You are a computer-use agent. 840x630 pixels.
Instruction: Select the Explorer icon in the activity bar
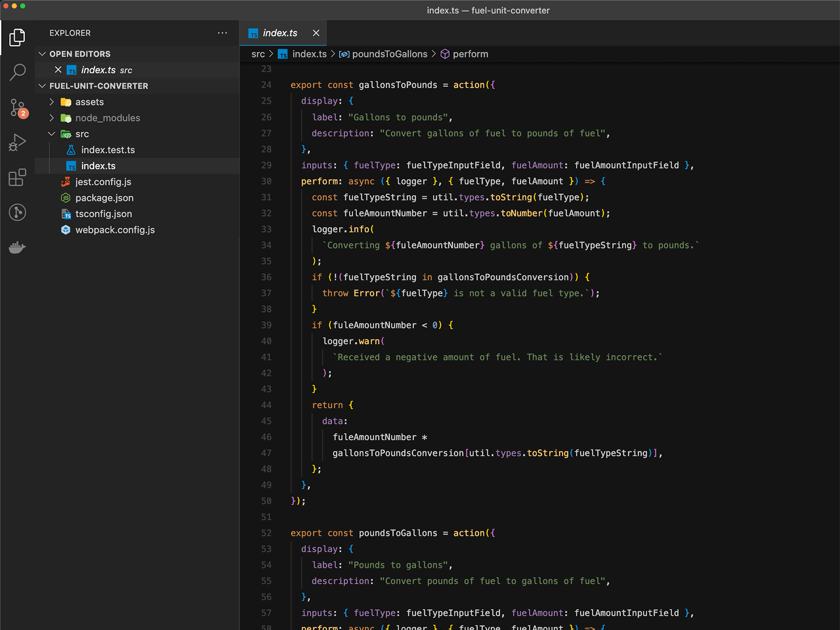(x=17, y=37)
